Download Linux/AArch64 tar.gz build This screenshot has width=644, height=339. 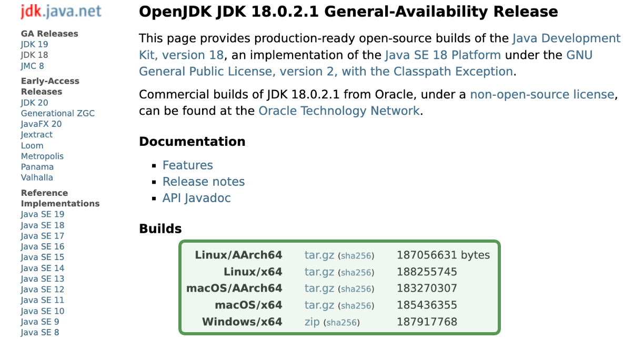point(319,255)
